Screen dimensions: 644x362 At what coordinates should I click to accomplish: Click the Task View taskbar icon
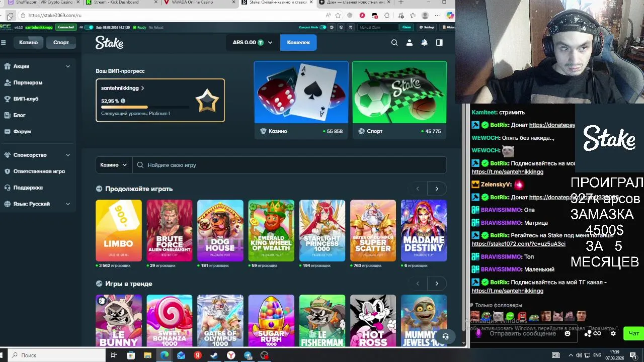pyautogui.click(x=114, y=355)
